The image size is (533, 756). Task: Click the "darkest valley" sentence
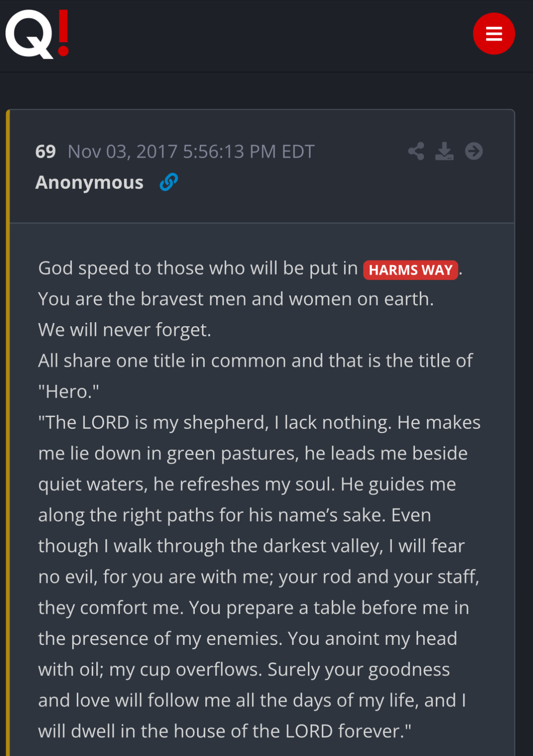251,546
